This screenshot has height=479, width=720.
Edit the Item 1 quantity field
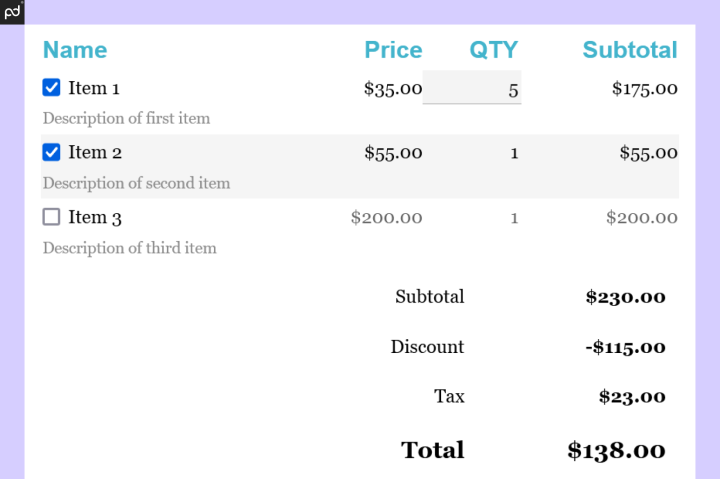point(472,88)
